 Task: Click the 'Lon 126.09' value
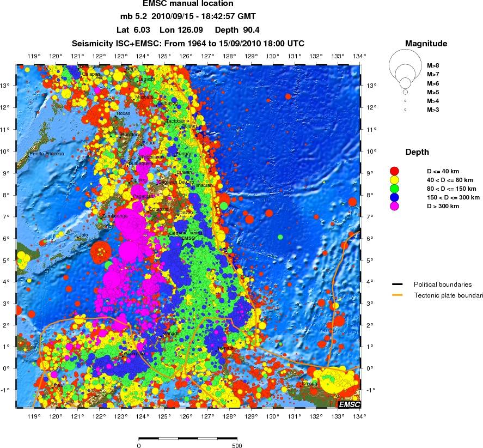pos(181,30)
